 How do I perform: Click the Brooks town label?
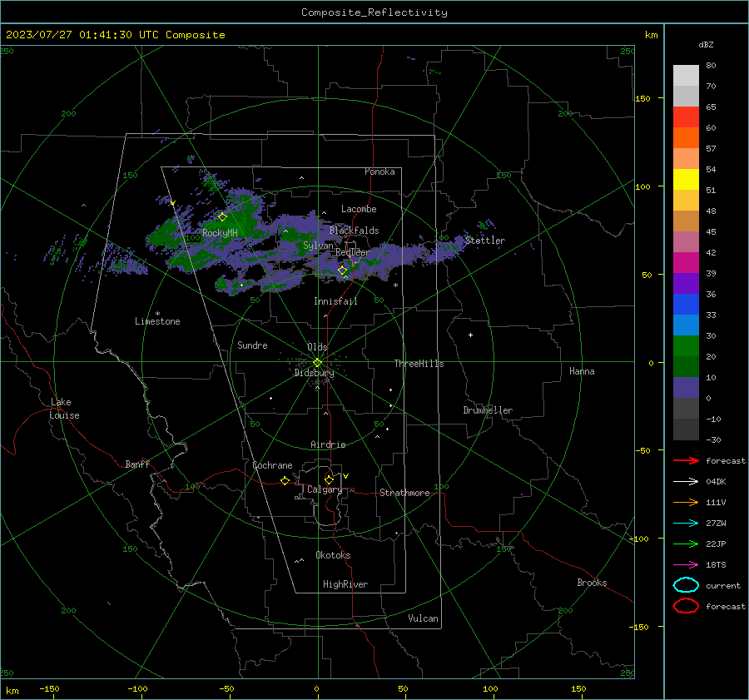point(592,583)
